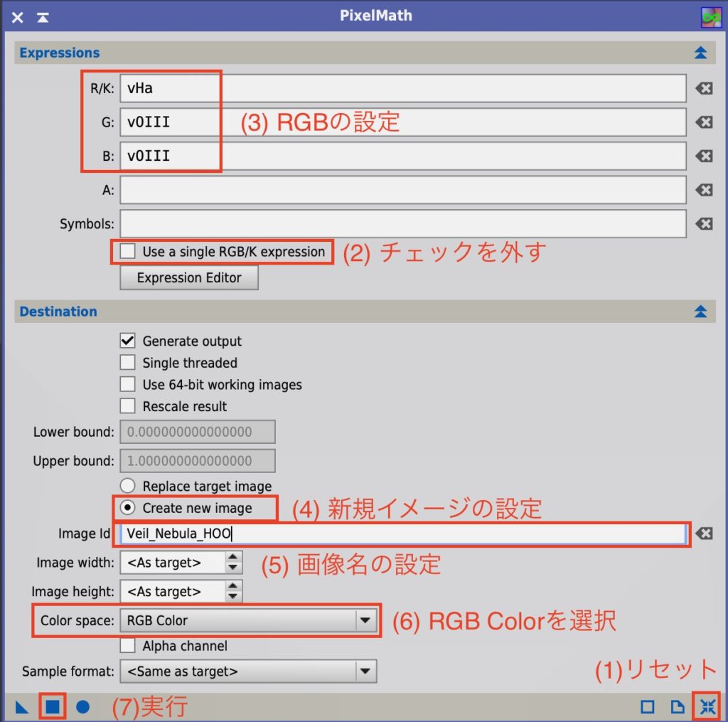728x722 pixels.
Task: Click the Image Id field Veil_Nebula_HOO
Action: (403, 533)
